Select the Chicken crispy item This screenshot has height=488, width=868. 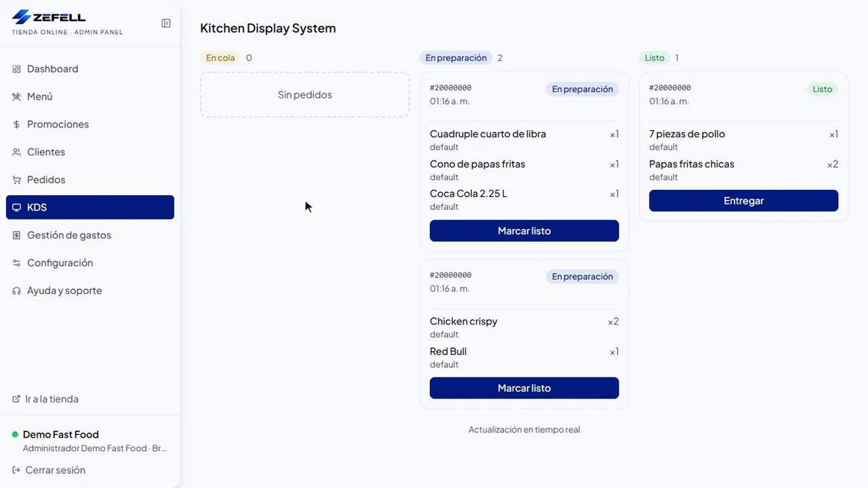pyautogui.click(x=464, y=321)
